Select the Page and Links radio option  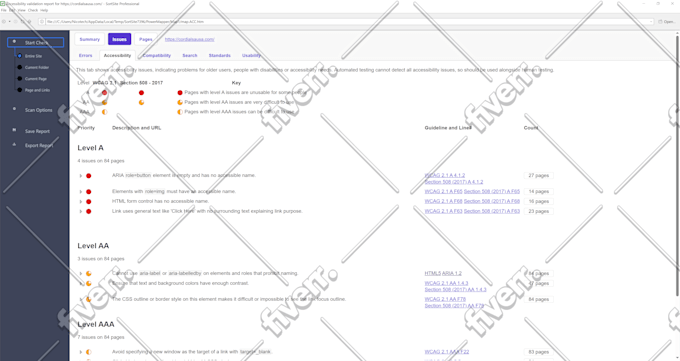pos(20,90)
